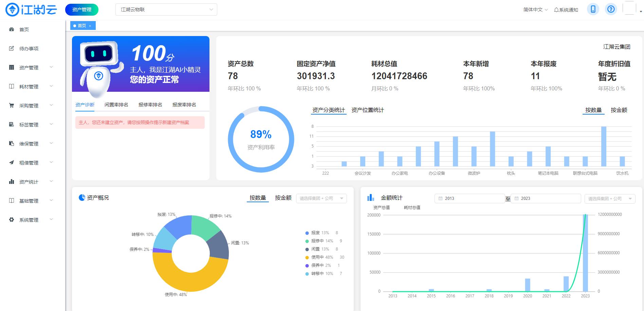
Task: Open the mobile app icon in top bar
Action: 593,9
